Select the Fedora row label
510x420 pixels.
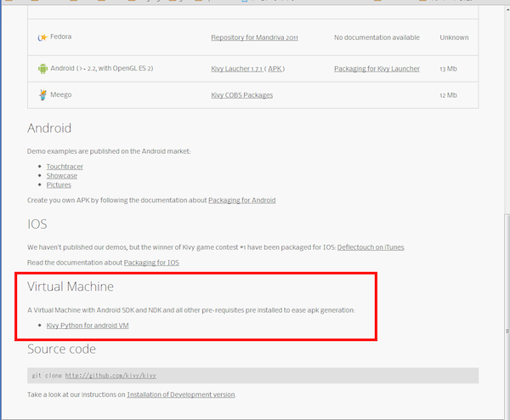(x=61, y=37)
